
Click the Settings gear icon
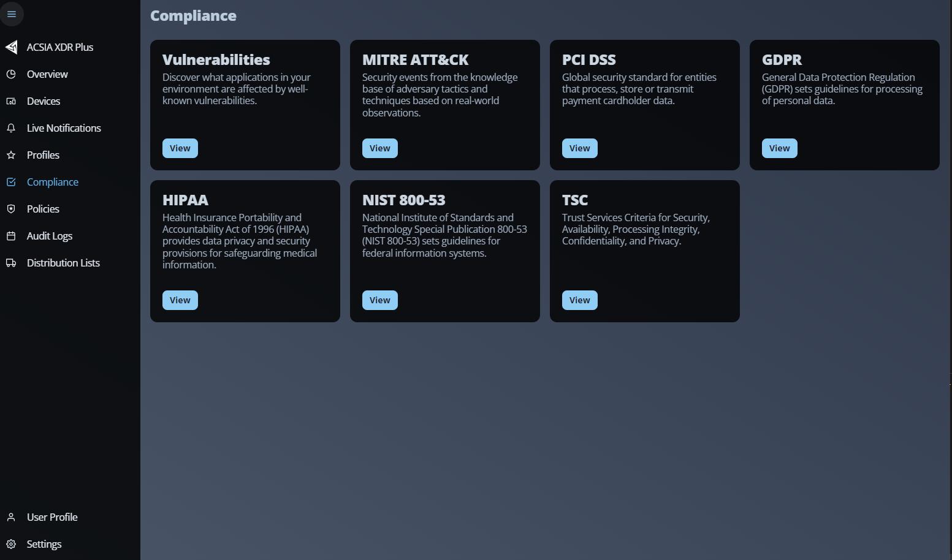click(x=11, y=544)
